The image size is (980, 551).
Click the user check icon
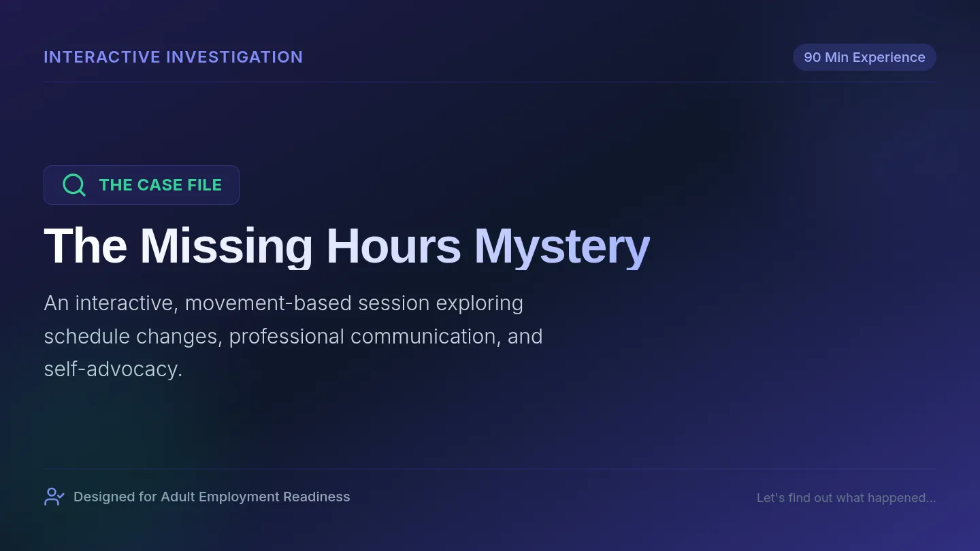[x=54, y=497]
